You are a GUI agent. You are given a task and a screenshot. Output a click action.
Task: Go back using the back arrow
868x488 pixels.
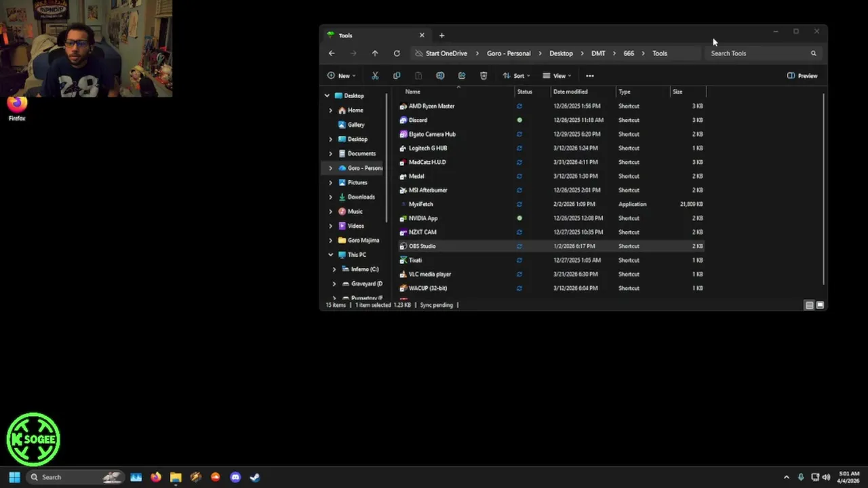[x=332, y=53]
